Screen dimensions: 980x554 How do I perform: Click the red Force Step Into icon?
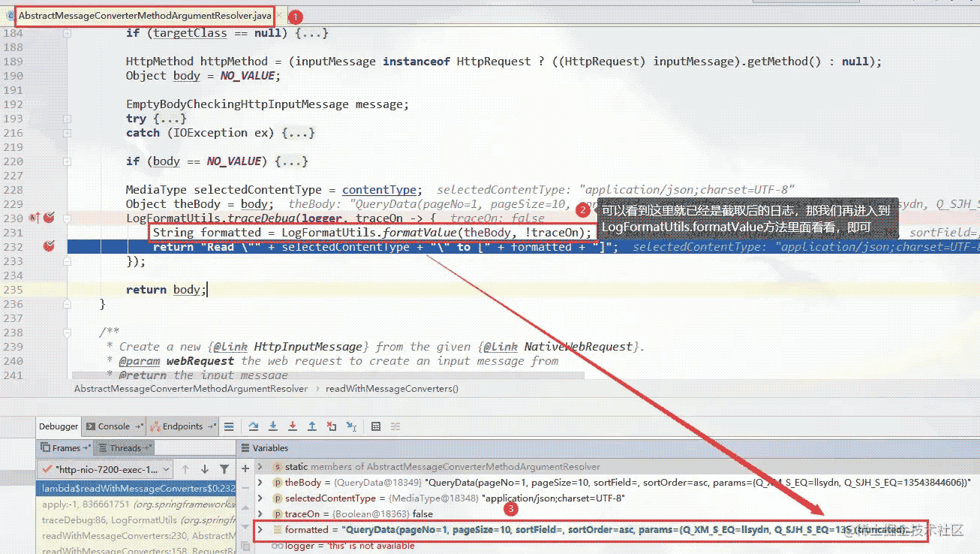(293, 426)
